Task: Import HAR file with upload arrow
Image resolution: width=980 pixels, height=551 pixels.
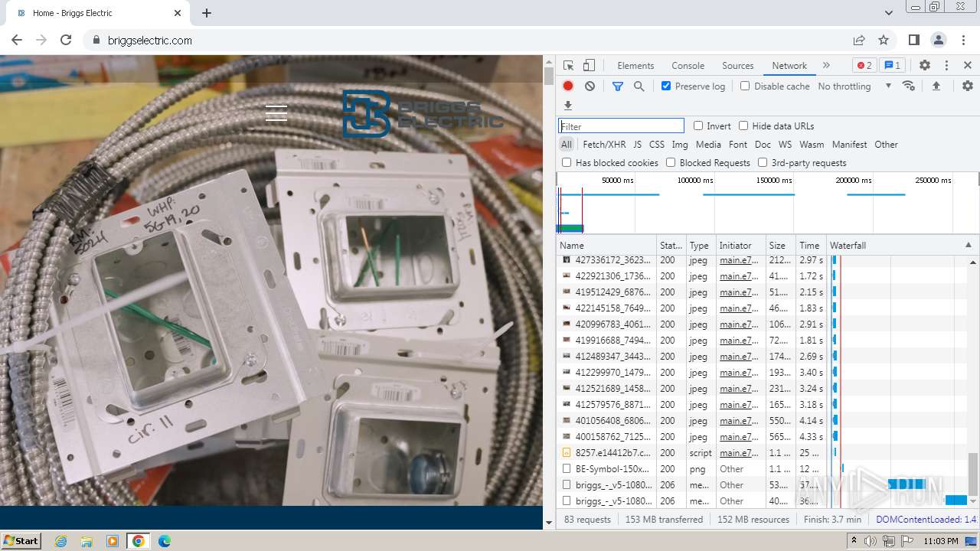Action: 936,86
